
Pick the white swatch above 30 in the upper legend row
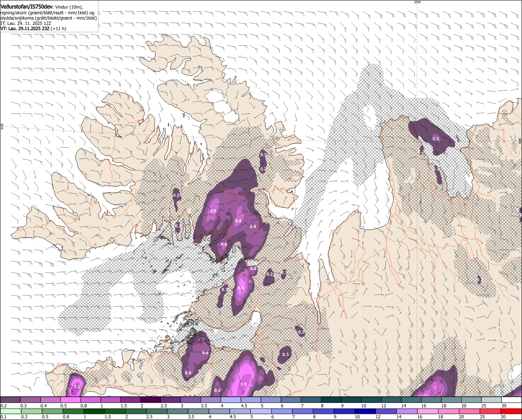[512, 400]
